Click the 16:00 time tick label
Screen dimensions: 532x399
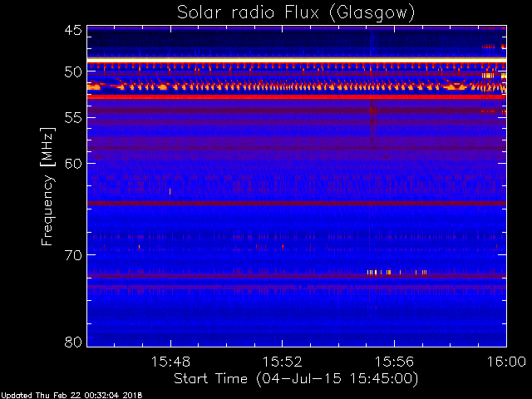click(506, 362)
